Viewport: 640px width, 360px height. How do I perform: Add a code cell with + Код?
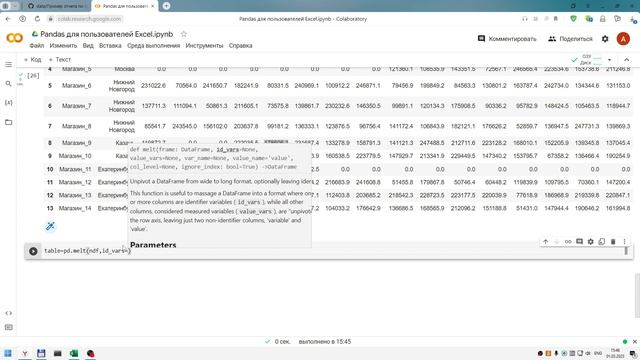click(33, 60)
